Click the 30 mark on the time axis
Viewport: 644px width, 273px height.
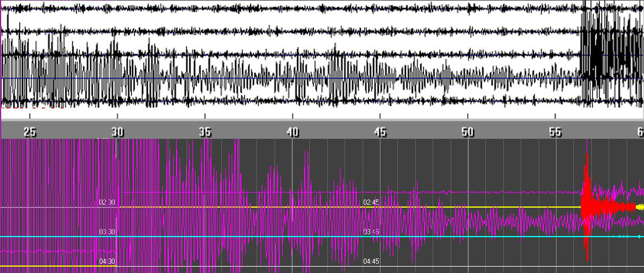pos(118,132)
